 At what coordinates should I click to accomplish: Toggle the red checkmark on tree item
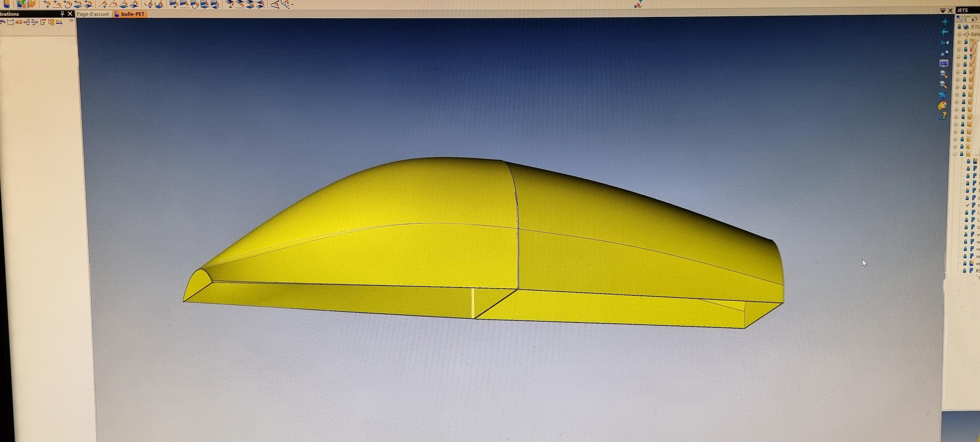[967, 205]
